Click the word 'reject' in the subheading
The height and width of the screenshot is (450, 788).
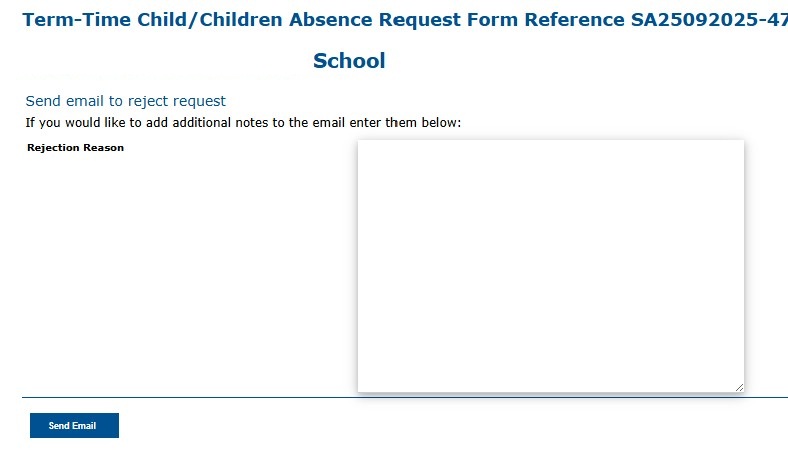[148, 101]
